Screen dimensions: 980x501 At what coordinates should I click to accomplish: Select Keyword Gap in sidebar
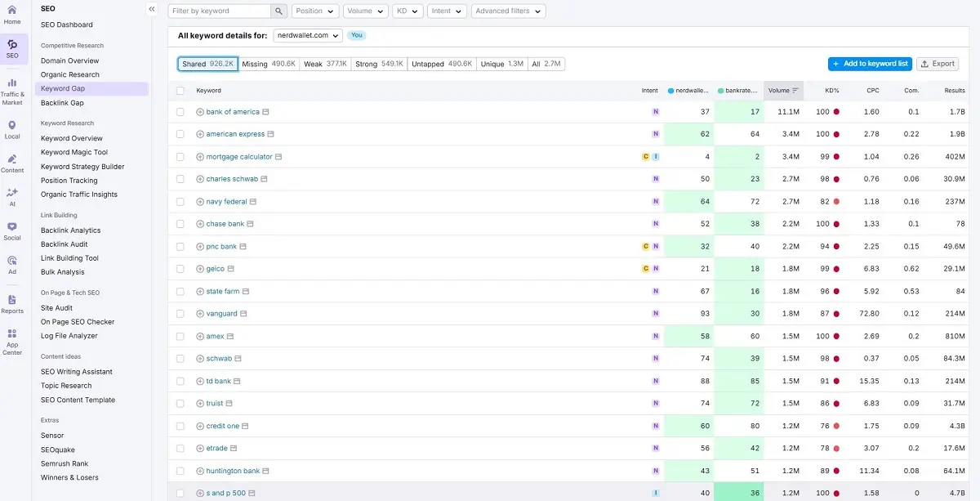(91, 88)
